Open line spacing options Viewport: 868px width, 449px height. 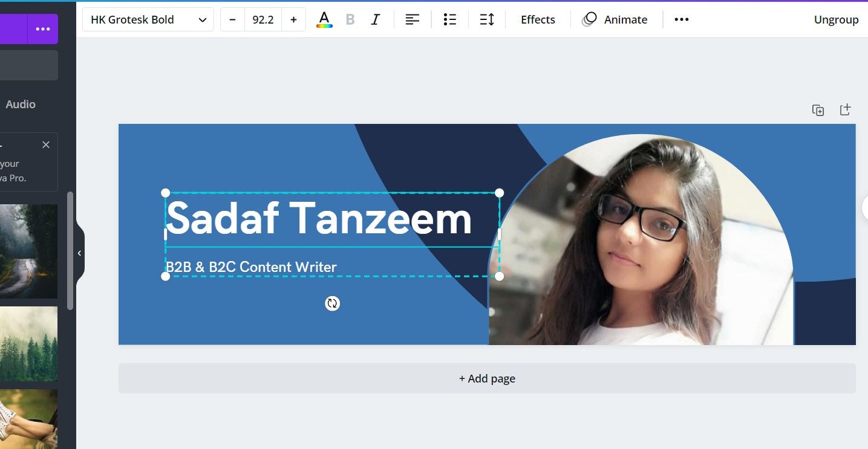(x=487, y=19)
